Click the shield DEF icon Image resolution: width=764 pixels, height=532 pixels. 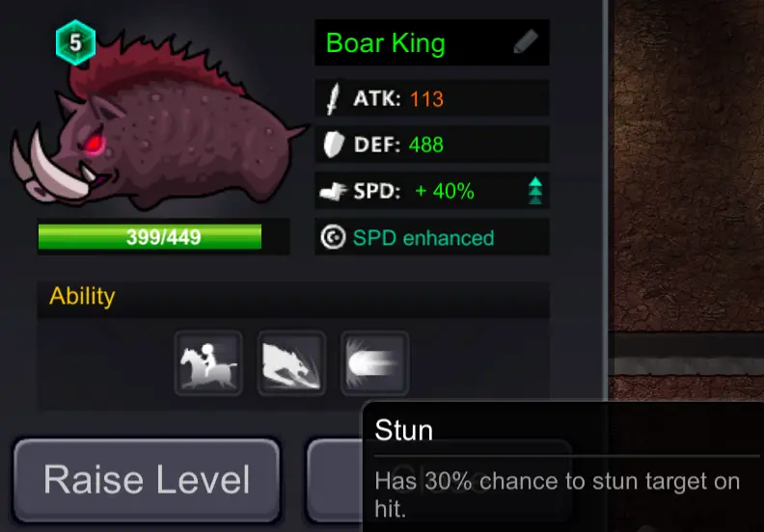(x=334, y=145)
